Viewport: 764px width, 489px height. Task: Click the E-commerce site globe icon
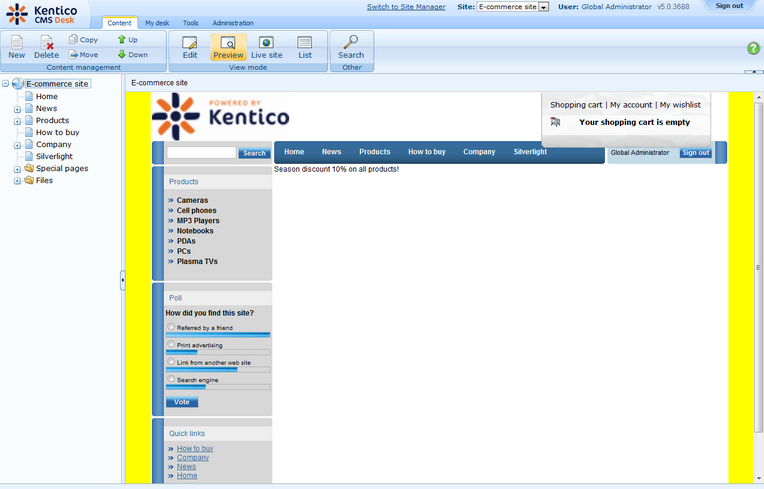[18, 83]
